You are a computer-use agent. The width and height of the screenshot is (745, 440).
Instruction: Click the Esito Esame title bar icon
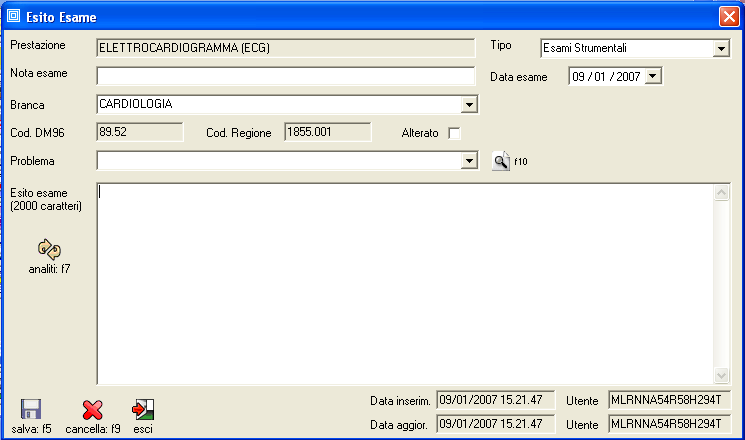(13, 17)
